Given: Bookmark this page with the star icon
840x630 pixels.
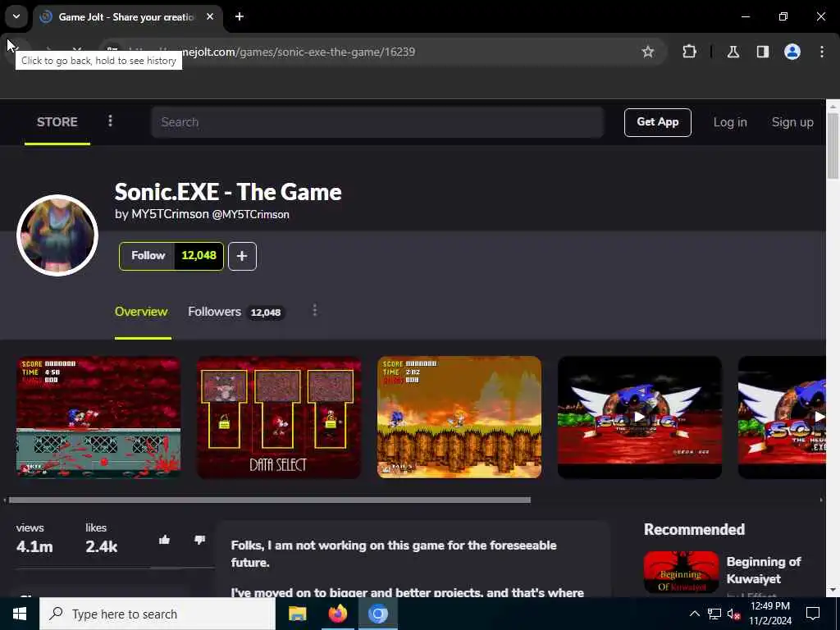Looking at the screenshot, I should [648, 52].
